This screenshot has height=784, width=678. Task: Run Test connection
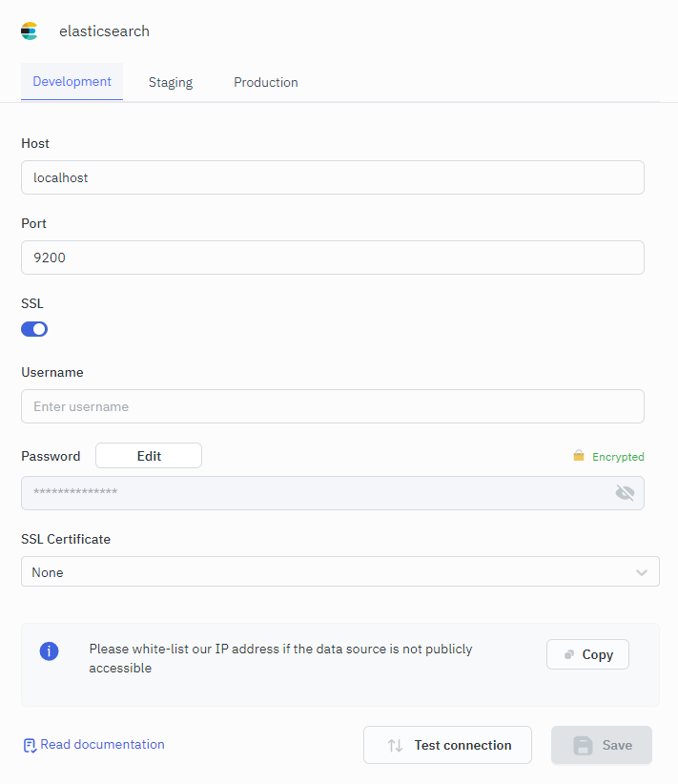[447, 745]
